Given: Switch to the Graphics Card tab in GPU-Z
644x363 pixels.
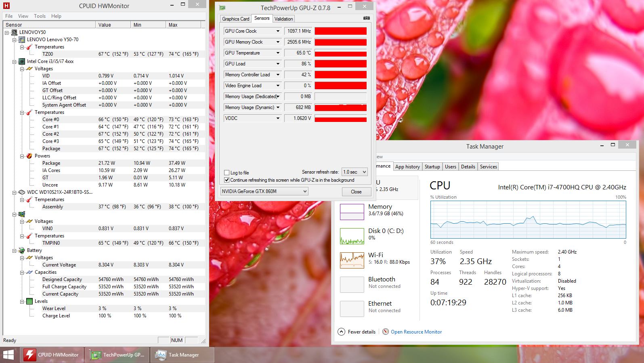Looking at the screenshot, I should click(236, 19).
